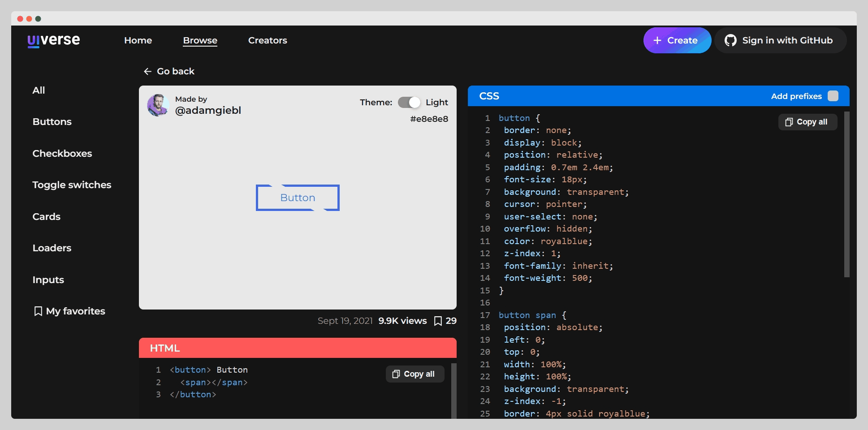Image resolution: width=868 pixels, height=430 pixels.
Task: Go to the Creators page
Action: point(268,40)
